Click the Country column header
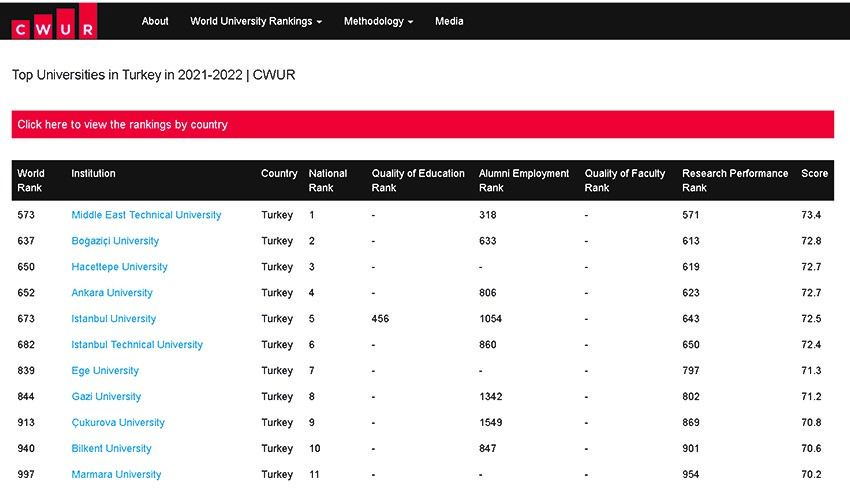 (279, 173)
